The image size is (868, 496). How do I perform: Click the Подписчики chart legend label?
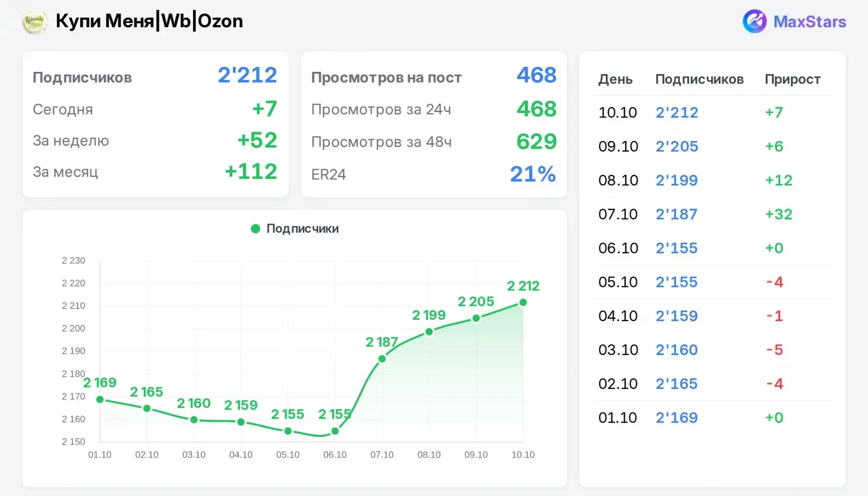[x=302, y=229]
